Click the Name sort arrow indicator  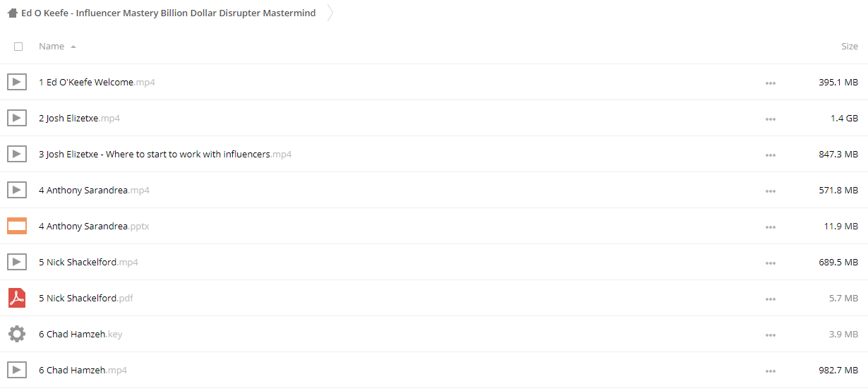click(x=73, y=47)
